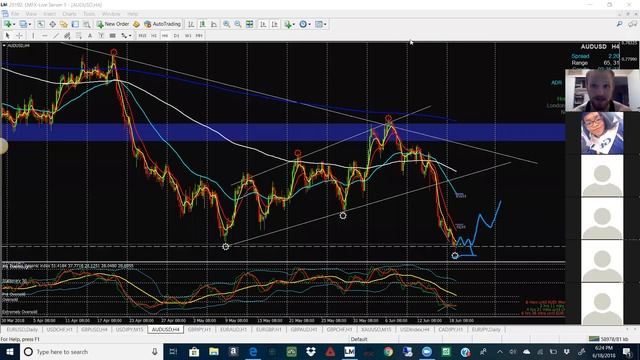Open the Insert menu
Screen dimensions: 640x360
[49, 14]
